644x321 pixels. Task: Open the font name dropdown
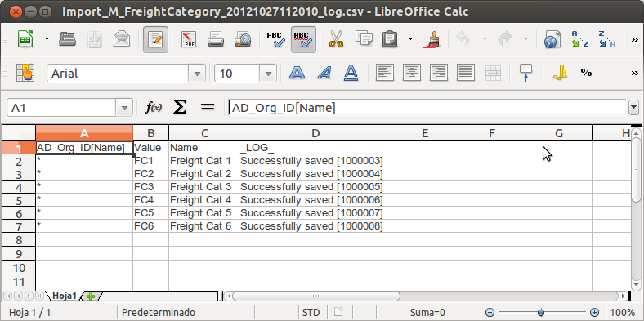(x=197, y=74)
